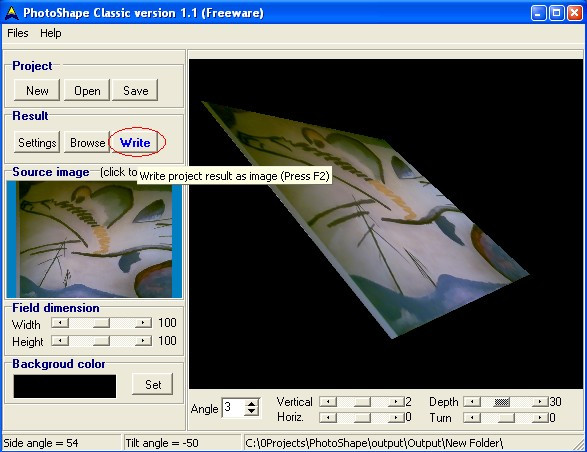Click inside the Angle input field
The width and height of the screenshot is (587, 452).
pos(234,407)
